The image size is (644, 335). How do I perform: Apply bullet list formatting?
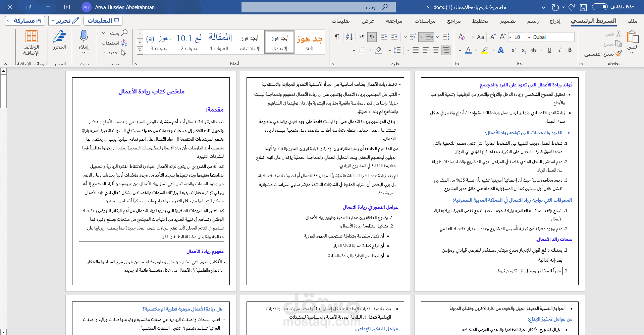click(446, 37)
